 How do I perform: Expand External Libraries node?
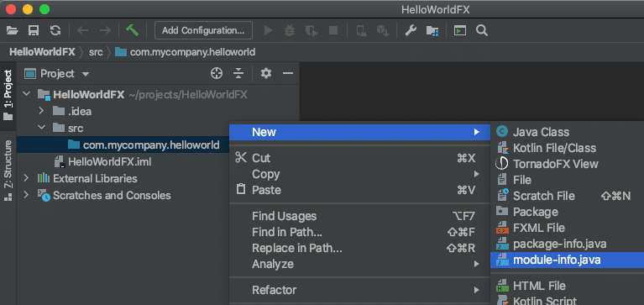26,178
